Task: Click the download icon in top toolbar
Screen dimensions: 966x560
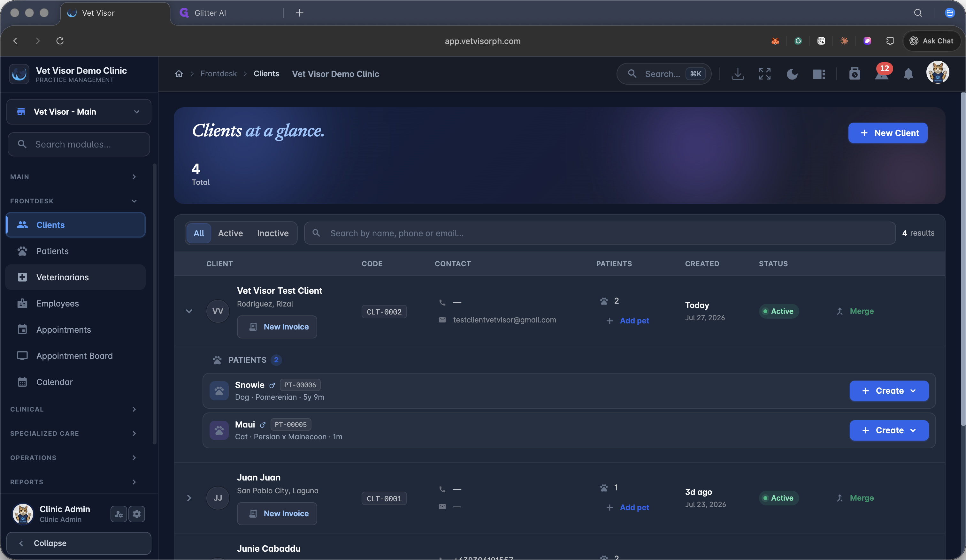Action: [738, 74]
